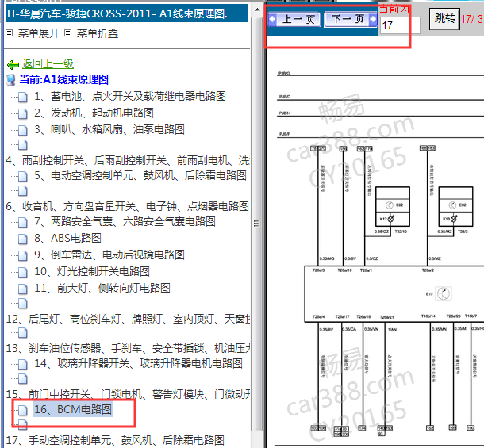Image resolution: width=484 pixels, height=448 pixels.
Task: Click page icon above 6、收音机 entry
Action: point(22,190)
